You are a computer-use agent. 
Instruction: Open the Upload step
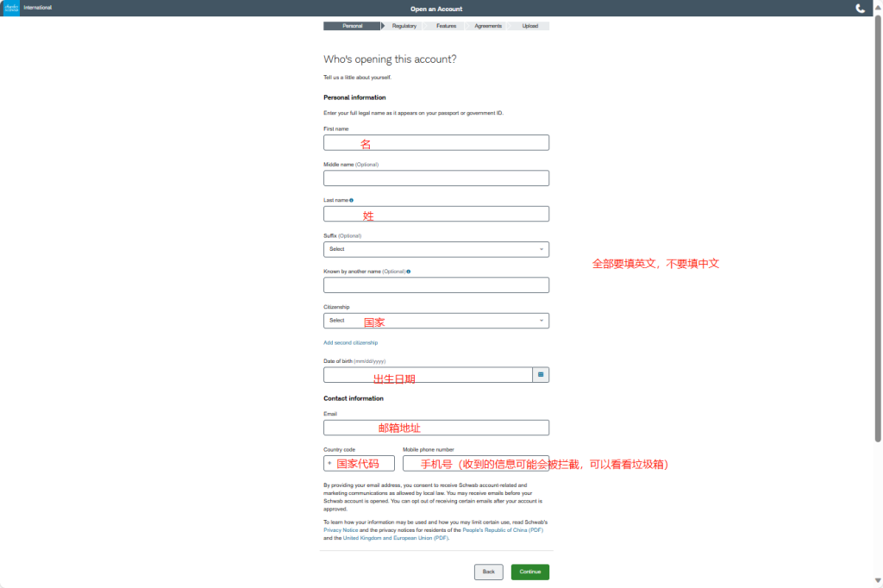pyautogui.click(x=529, y=26)
